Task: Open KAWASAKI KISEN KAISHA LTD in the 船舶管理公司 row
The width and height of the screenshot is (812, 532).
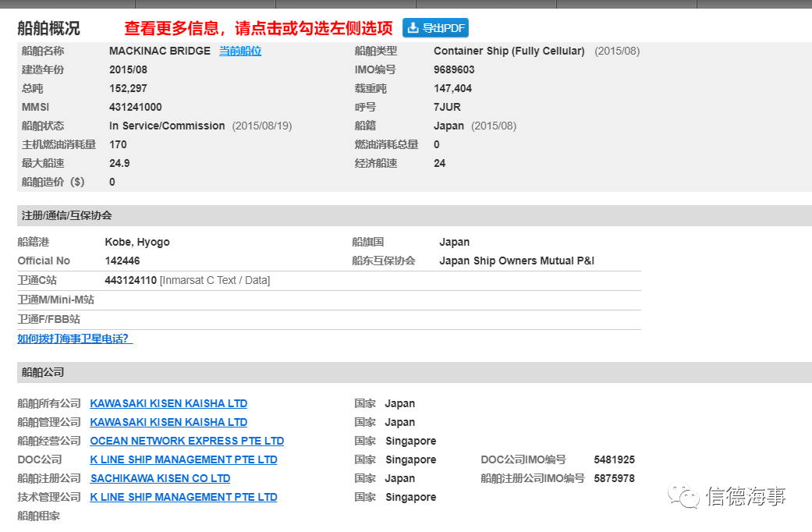Action: [x=168, y=422]
